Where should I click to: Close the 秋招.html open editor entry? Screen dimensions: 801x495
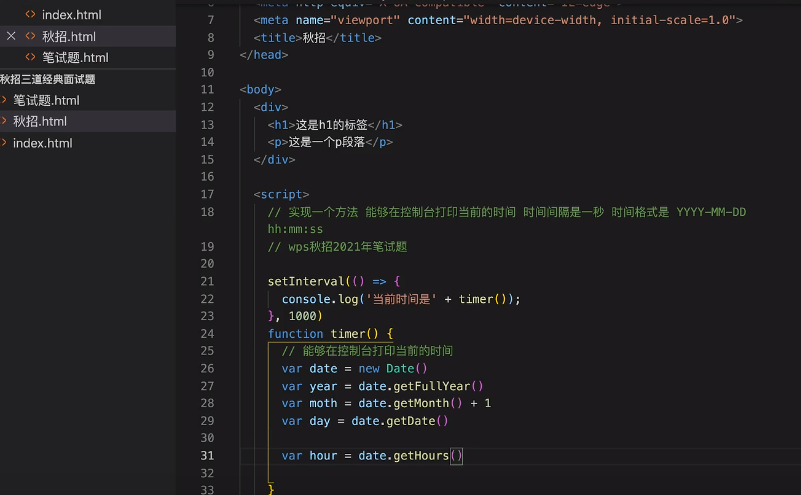point(11,36)
